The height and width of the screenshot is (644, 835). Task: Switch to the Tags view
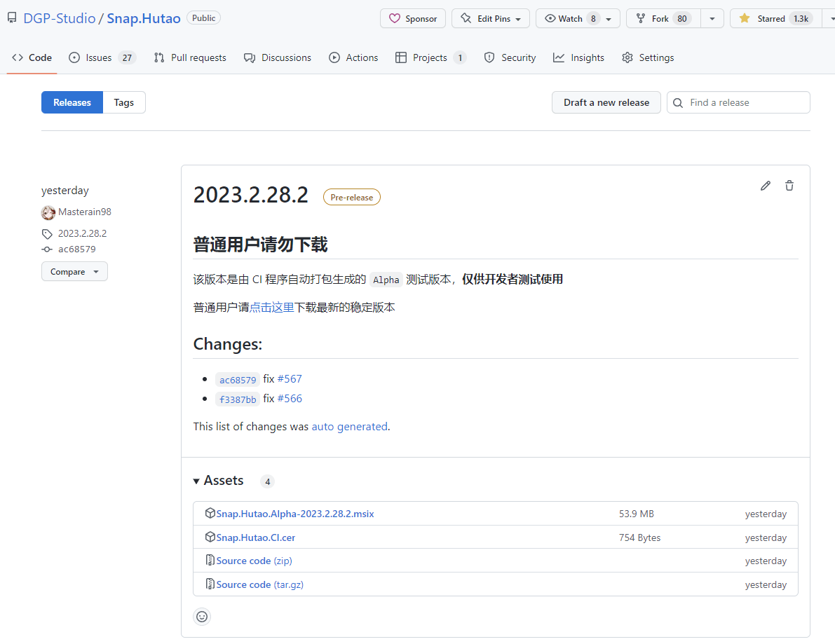[x=124, y=102]
